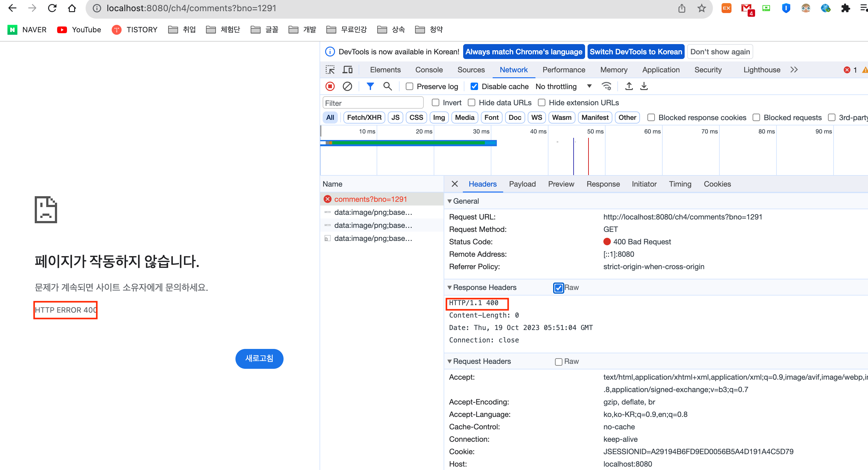Toggle the device toolbar icon
The width and height of the screenshot is (868, 470).
(x=347, y=70)
